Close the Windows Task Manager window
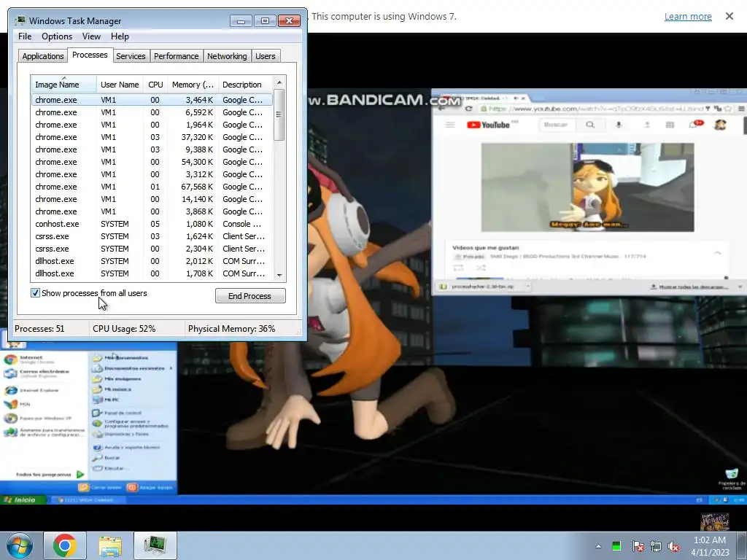The height and width of the screenshot is (560, 747). 289,20
